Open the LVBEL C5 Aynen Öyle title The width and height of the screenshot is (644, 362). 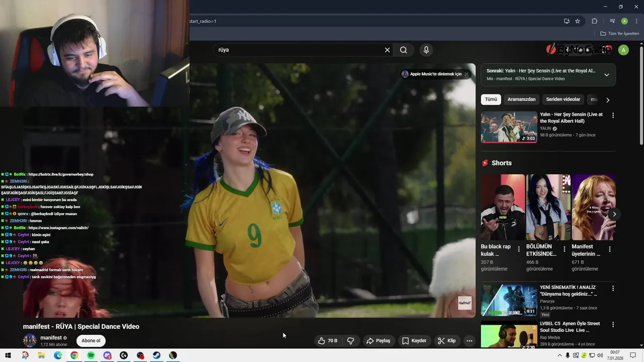tap(570, 327)
